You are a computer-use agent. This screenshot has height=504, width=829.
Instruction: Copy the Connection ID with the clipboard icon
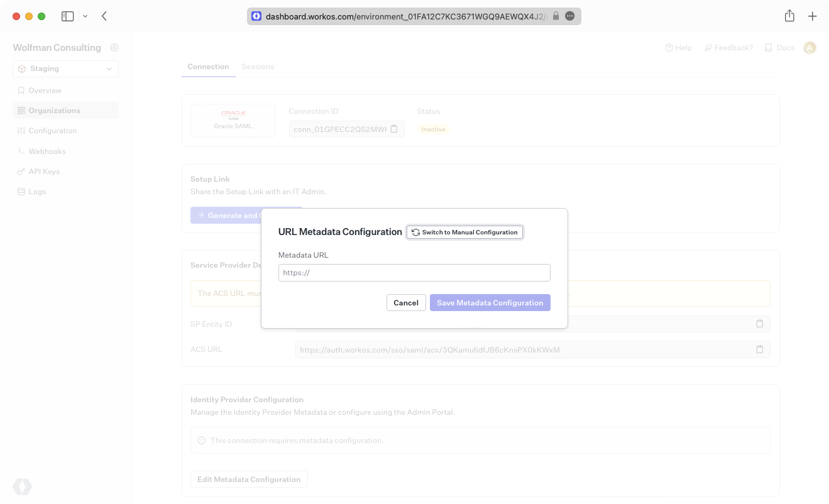click(394, 128)
